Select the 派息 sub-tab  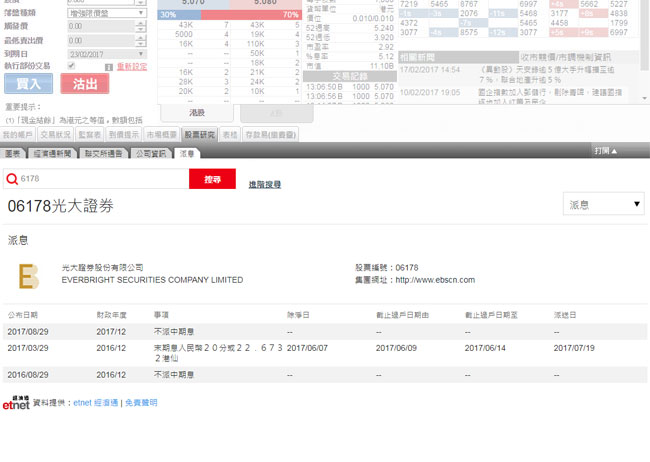click(x=187, y=153)
